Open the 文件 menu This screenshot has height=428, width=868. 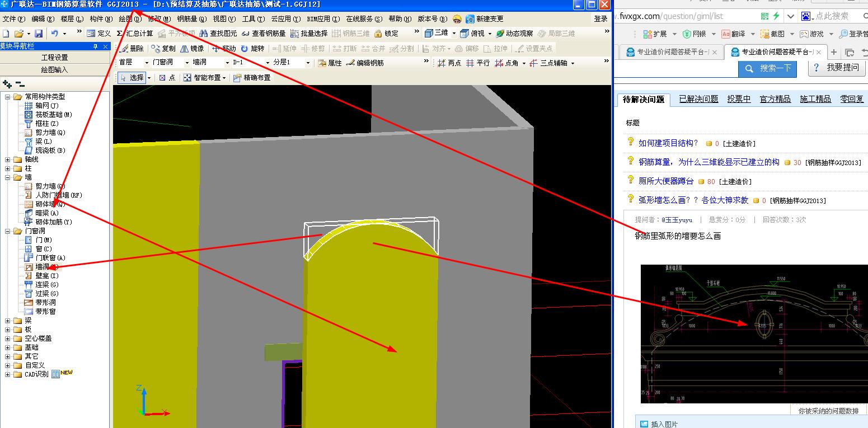[13, 19]
